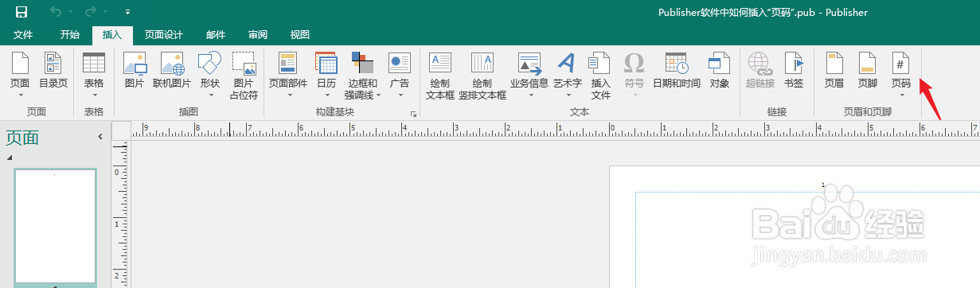Viewport: 980px width, 288px height.
Task: Click the page number in the header area
Action: 823,185
